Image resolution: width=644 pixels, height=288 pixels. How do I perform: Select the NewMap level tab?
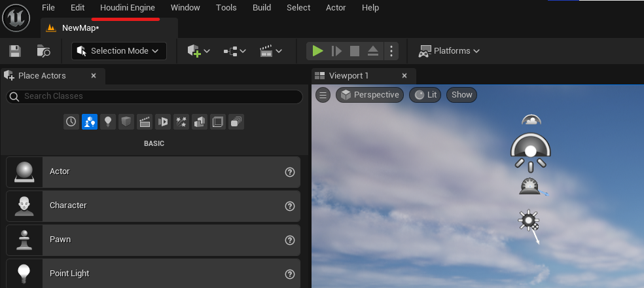109,28
